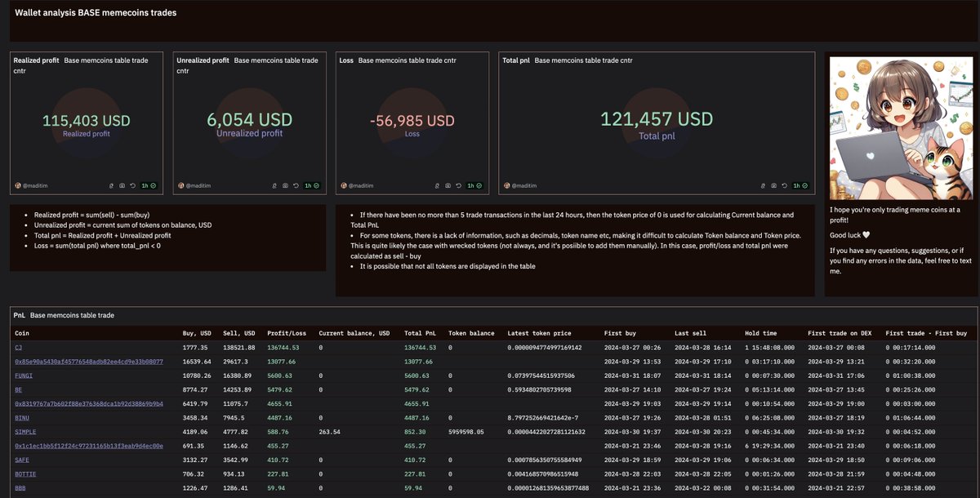Click the 121,457 USD total pnl value
The width and height of the screenshot is (980, 498).
tap(657, 119)
